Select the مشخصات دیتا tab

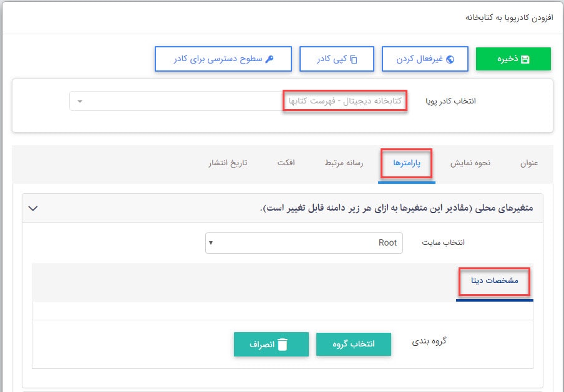[x=495, y=282]
